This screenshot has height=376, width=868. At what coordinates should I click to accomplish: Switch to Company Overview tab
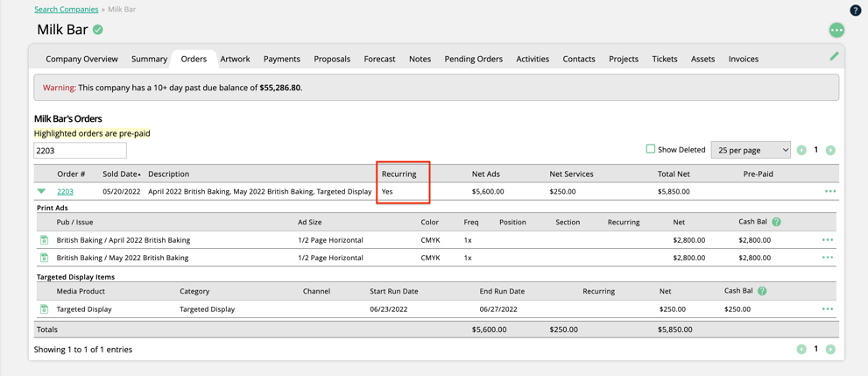point(82,59)
